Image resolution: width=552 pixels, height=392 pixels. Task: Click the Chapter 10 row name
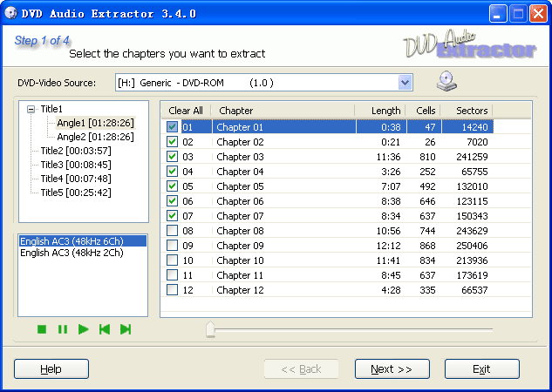[x=240, y=260]
